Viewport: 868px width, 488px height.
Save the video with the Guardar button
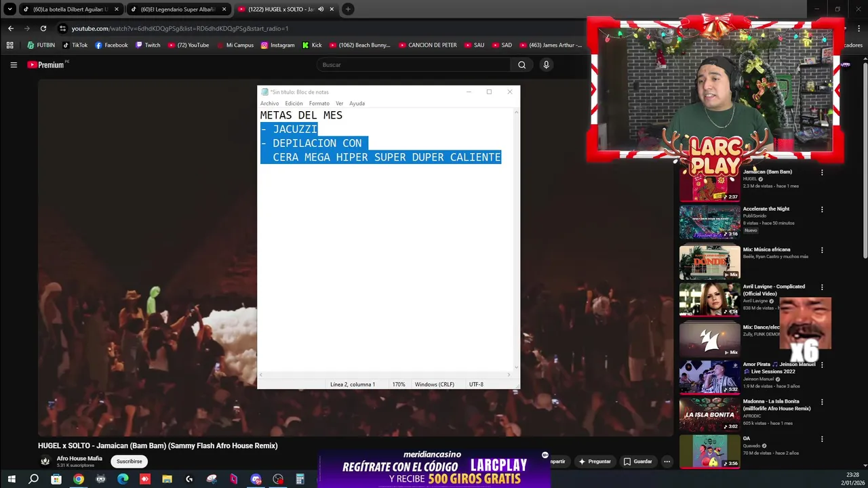[x=637, y=462]
